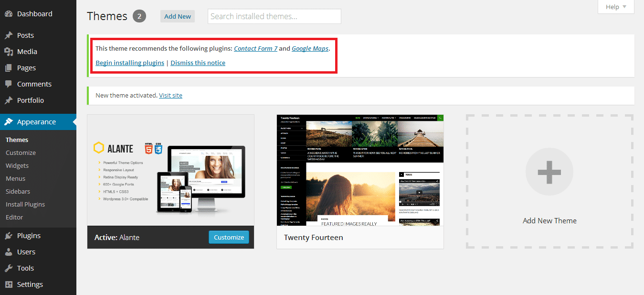Click the blue Customize button for Alante
This screenshot has width=644, height=295.
tap(229, 237)
